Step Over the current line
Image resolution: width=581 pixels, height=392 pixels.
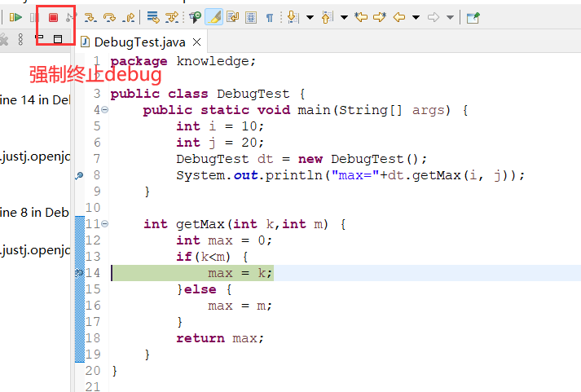[x=109, y=17]
